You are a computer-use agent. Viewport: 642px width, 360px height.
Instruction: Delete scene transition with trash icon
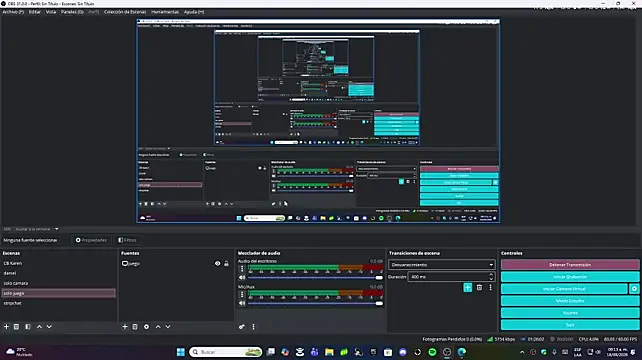pos(479,288)
